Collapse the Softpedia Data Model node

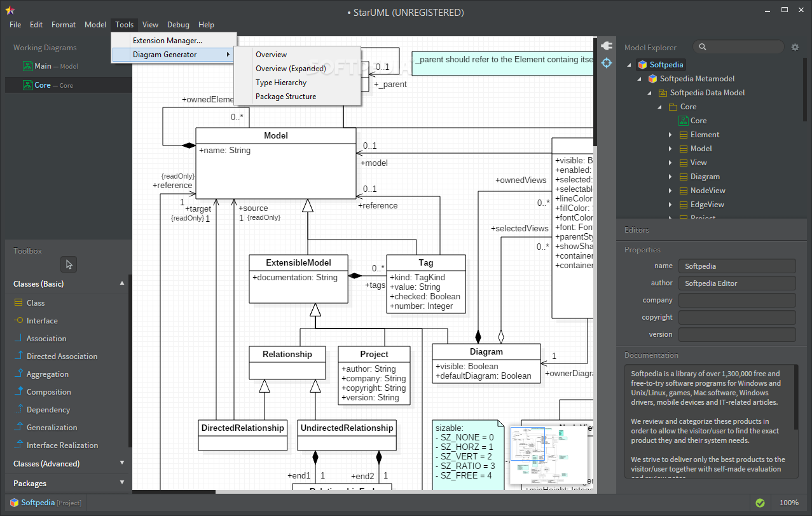coord(650,93)
